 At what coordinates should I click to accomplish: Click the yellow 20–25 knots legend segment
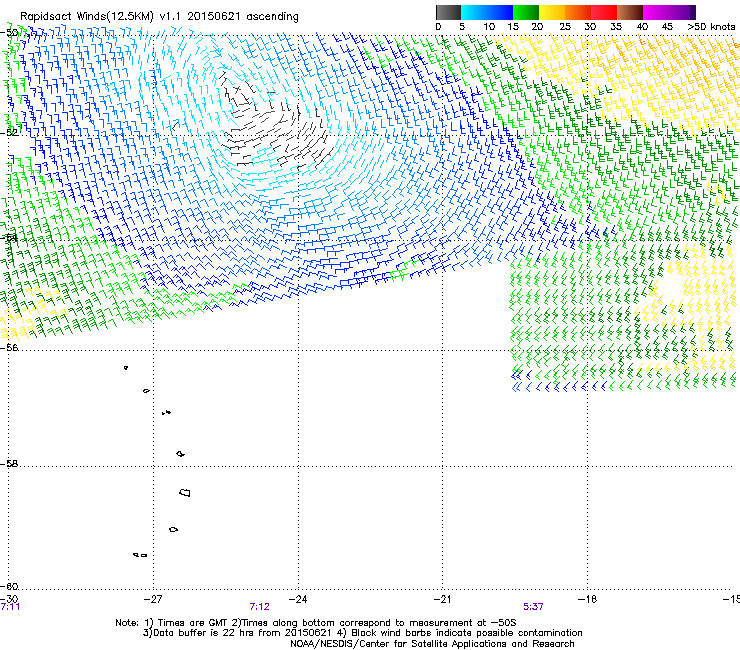pos(552,12)
